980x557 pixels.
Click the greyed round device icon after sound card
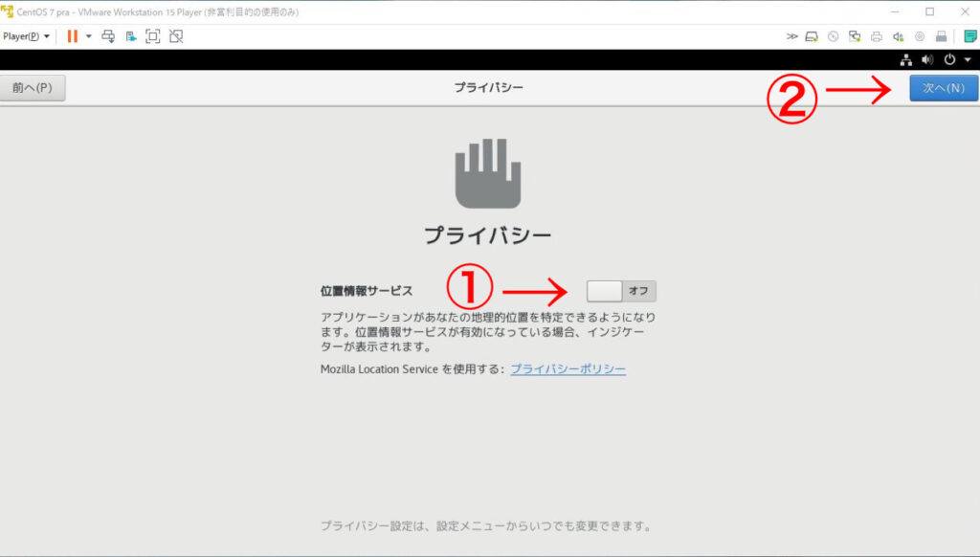tap(920, 36)
